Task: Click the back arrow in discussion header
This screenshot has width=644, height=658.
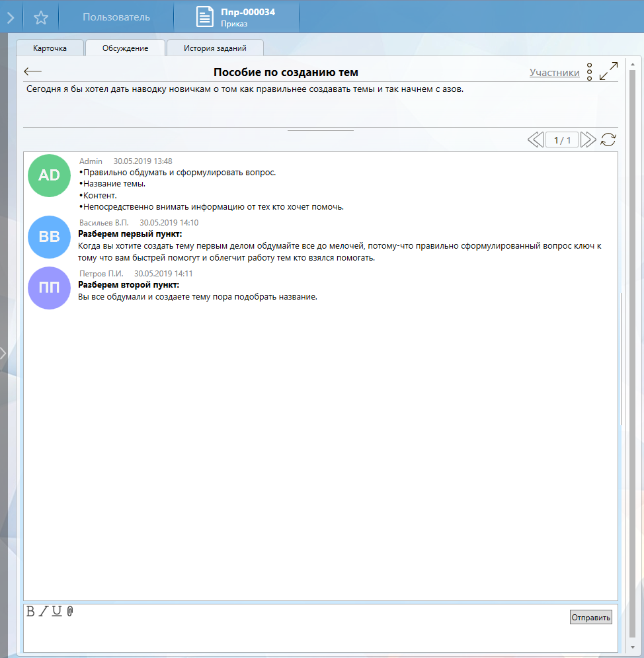Action: [32, 71]
